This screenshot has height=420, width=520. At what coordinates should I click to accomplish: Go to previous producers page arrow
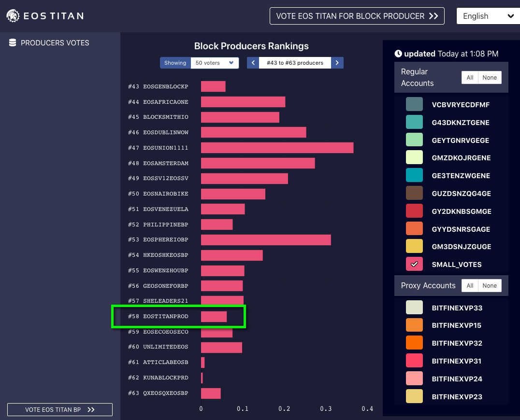point(253,63)
